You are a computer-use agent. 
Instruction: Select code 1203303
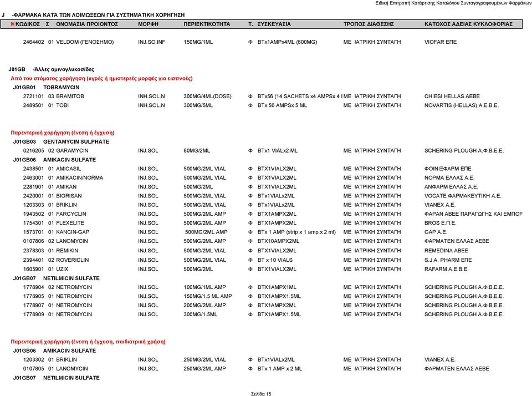click(x=33, y=205)
